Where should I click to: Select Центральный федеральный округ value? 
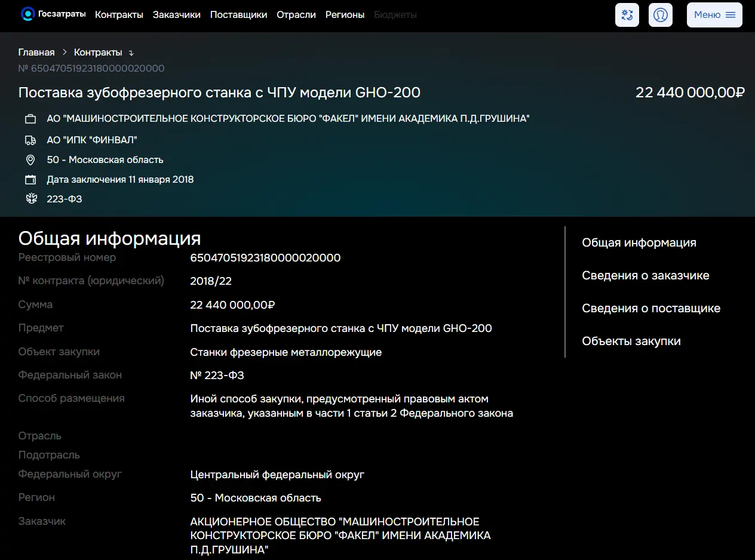click(277, 475)
